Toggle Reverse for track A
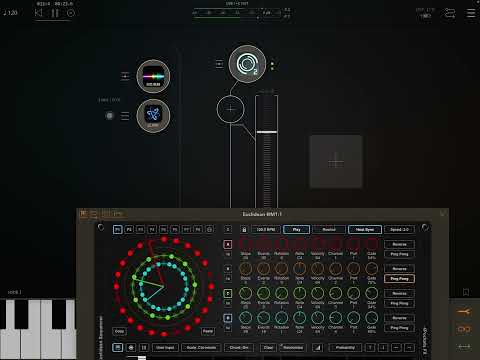This screenshot has width=480, height=360. [x=399, y=244]
